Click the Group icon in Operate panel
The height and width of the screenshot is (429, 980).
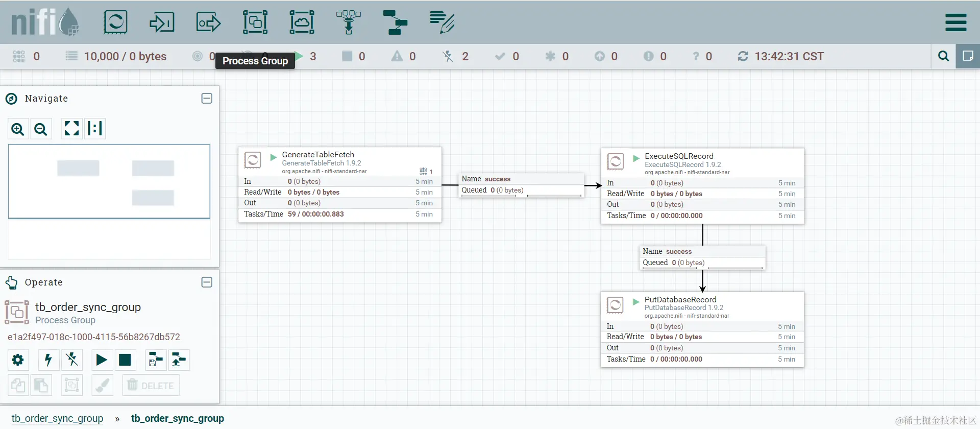click(x=72, y=385)
